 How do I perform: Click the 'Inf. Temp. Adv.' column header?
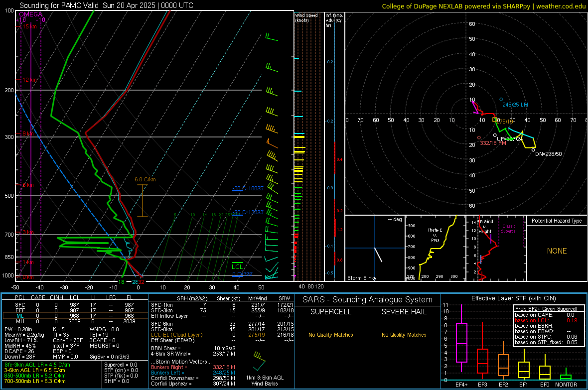coord(334,20)
